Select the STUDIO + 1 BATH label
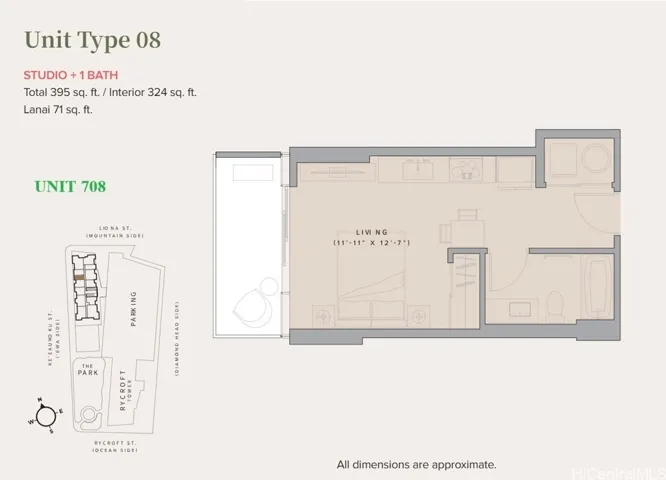The image size is (666, 480). pyautogui.click(x=71, y=75)
